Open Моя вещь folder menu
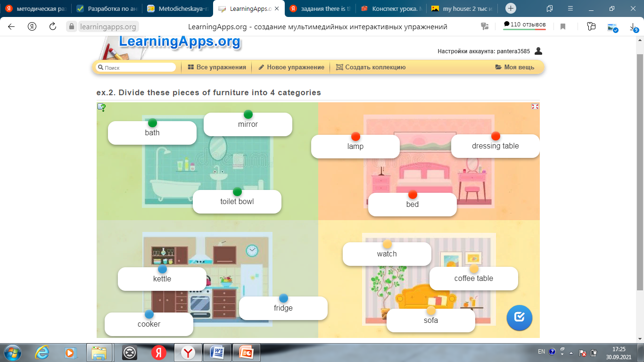Screen dimensions: 644x362 pos(515,67)
